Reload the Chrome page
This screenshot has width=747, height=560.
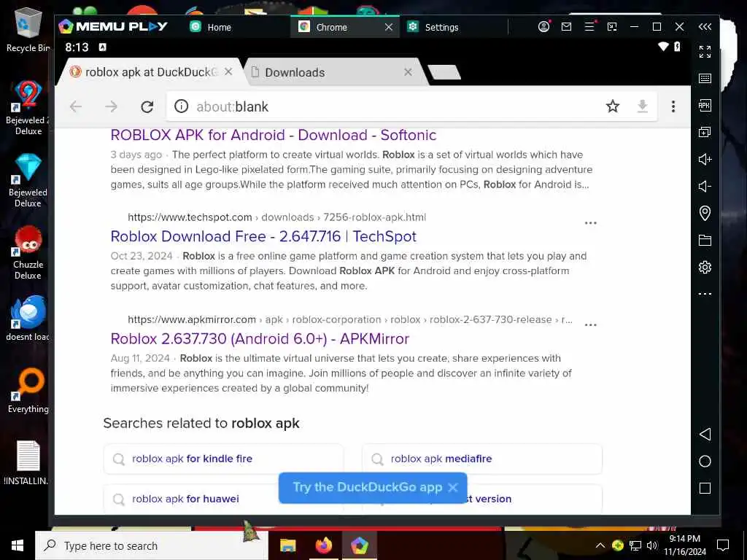tap(147, 106)
